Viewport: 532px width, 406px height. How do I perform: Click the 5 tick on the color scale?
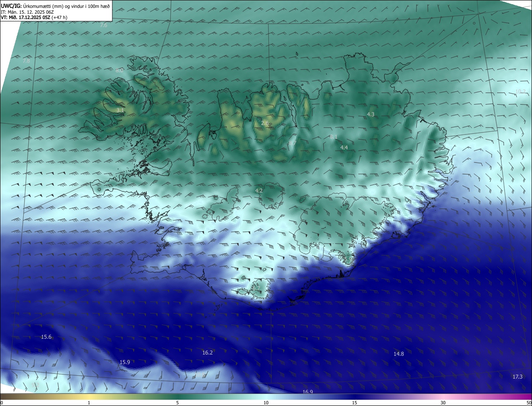(177, 403)
